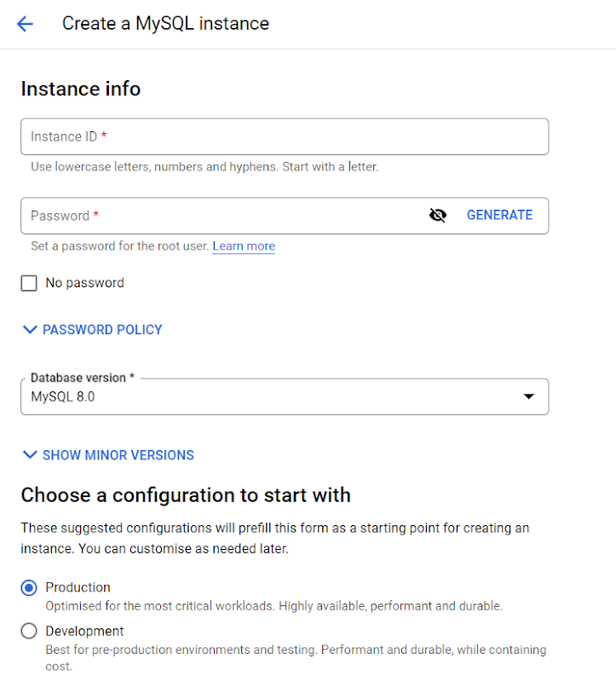Expand the PASSWORD POLICY section label
The width and height of the screenshot is (616, 682).
click(x=102, y=330)
